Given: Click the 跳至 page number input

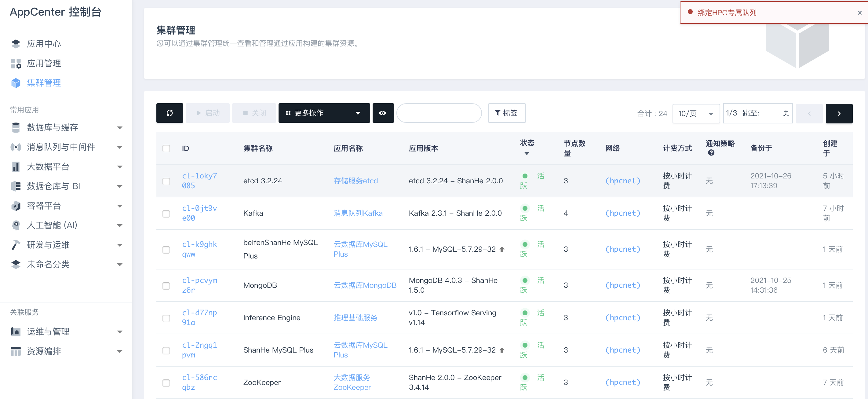Looking at the screenshot, I should 770,113.
